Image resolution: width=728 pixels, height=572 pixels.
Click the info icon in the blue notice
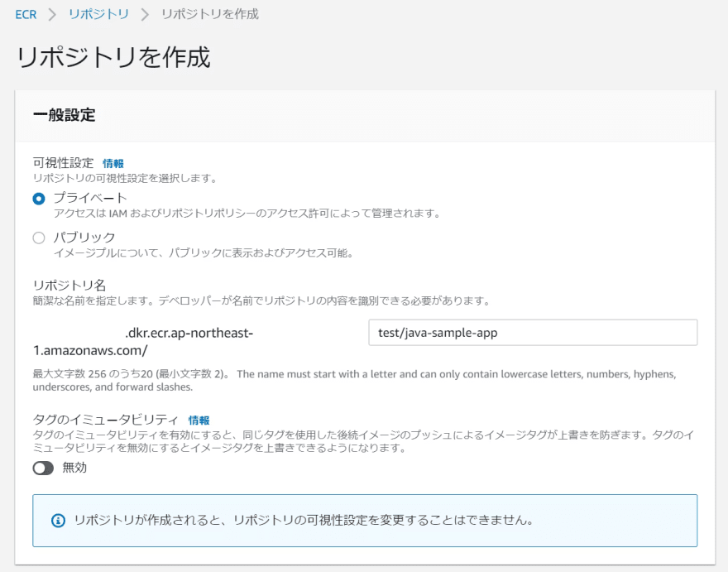click(58, 521)
